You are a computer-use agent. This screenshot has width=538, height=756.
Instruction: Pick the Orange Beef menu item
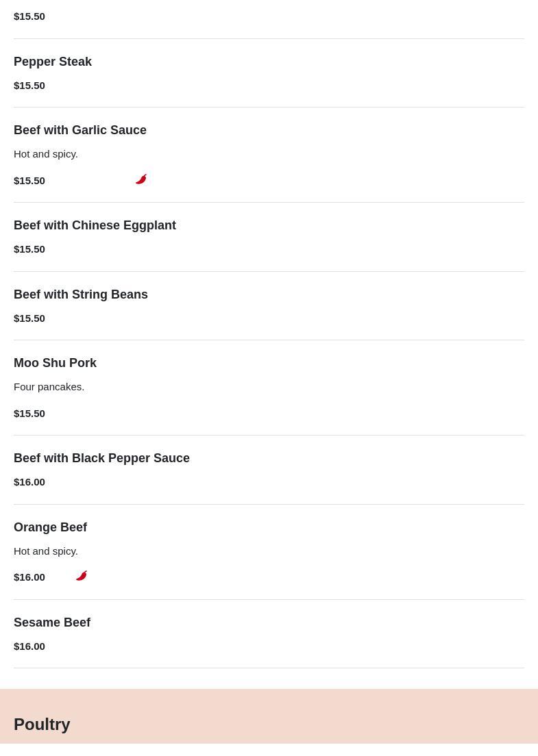pos(50,527)
